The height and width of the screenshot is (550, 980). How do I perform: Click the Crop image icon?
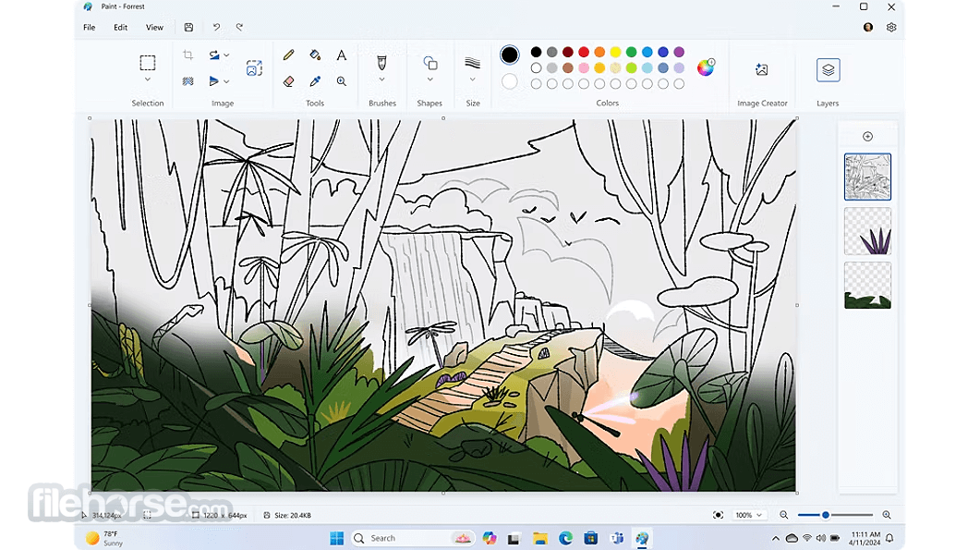point(188,55)
